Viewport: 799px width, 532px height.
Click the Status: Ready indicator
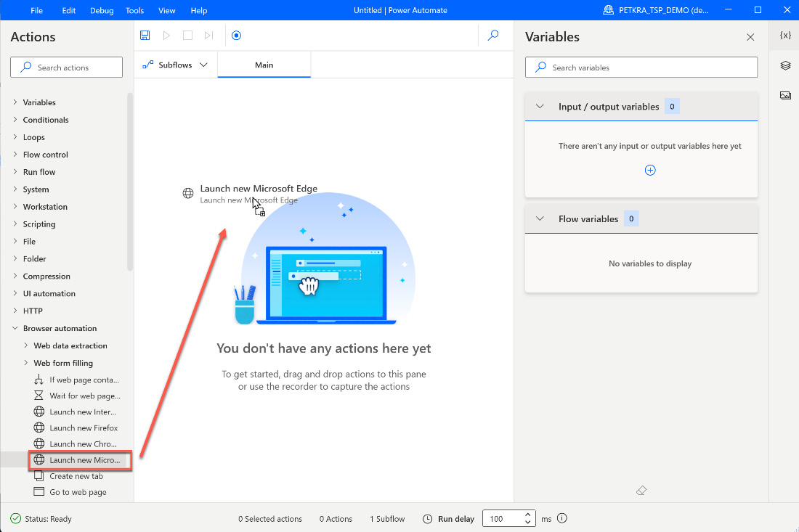(41, 519)
